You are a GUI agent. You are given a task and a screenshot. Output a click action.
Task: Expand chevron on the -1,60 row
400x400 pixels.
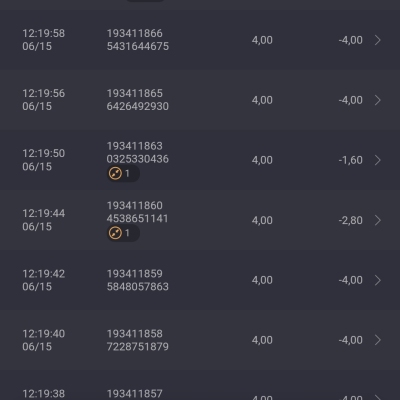[x=378, y=160]
